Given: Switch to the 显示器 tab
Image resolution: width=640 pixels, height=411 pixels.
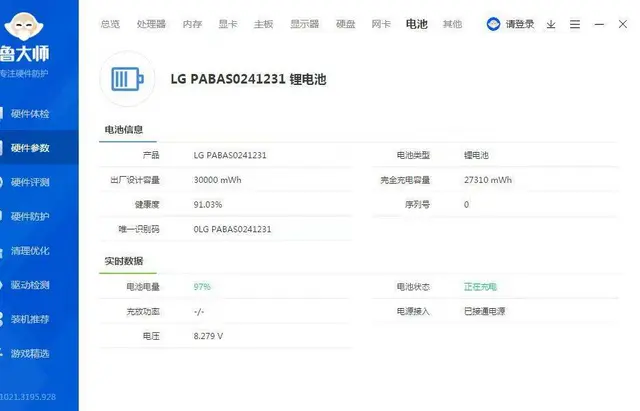Looking at the screenshot, I should [304, 24].
